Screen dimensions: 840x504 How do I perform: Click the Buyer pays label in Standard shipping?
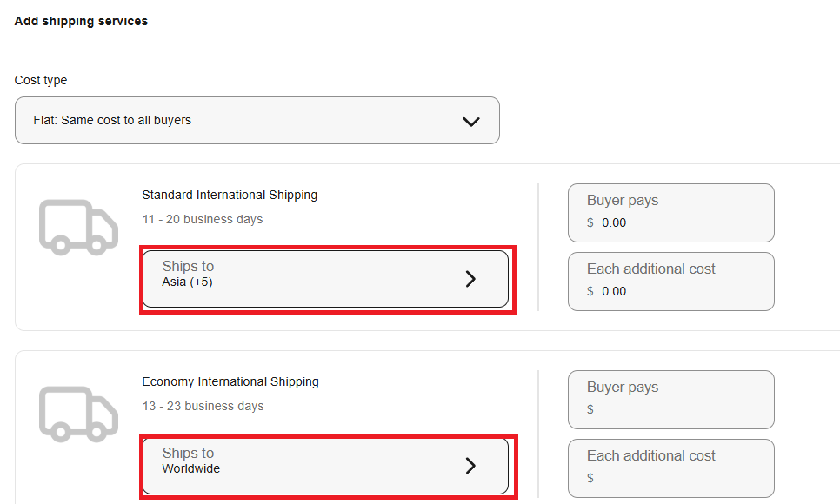coord(623,201)
